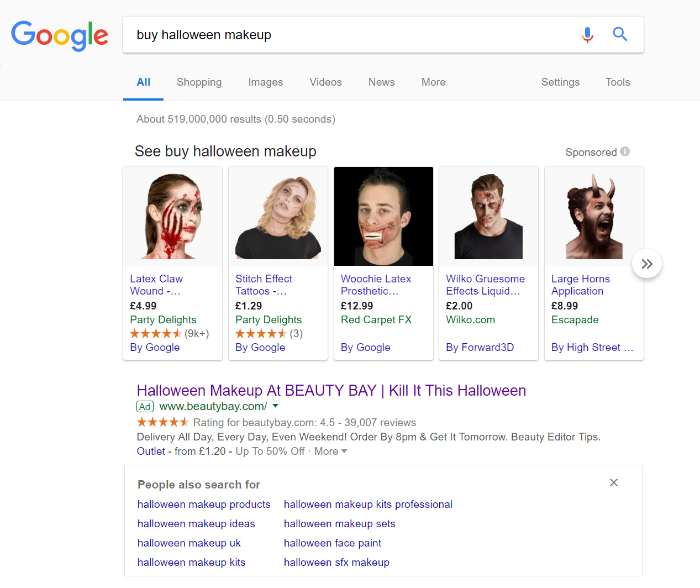Click Party Delights under Stitch Effect Tattoos
Image resolution: width=700 pixels, height=588 pixels.
click(269, 320)
